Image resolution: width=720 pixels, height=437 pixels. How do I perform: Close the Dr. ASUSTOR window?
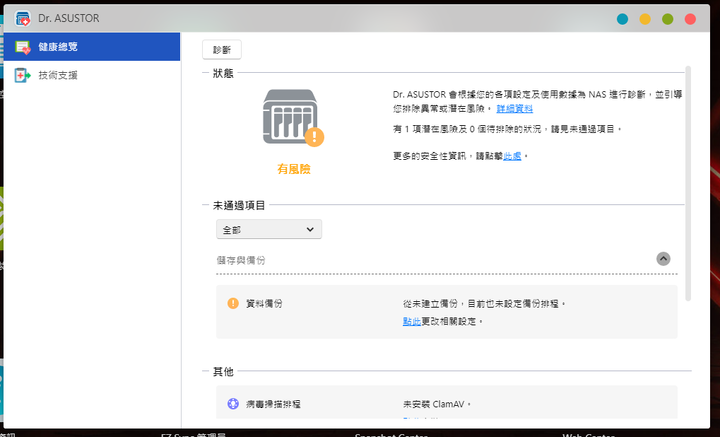click(x=690, y=19)
